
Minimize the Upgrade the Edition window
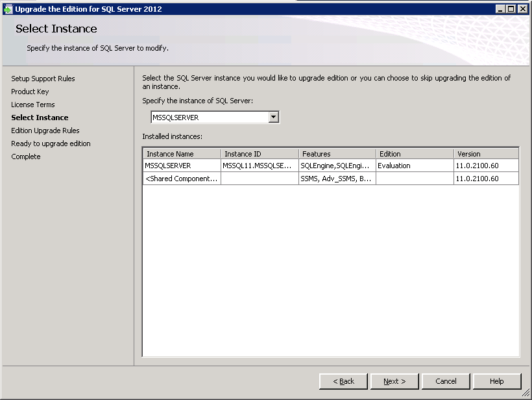tap(500, 9)
